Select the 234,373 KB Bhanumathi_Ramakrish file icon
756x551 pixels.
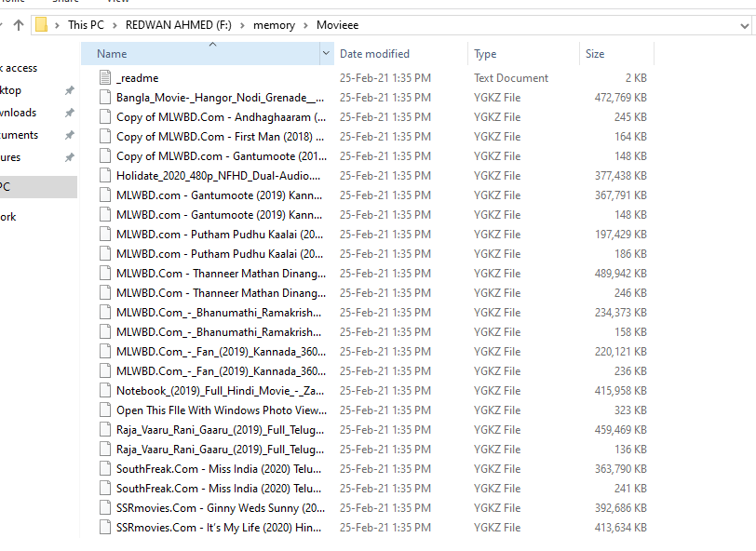[x=105, y=313]
